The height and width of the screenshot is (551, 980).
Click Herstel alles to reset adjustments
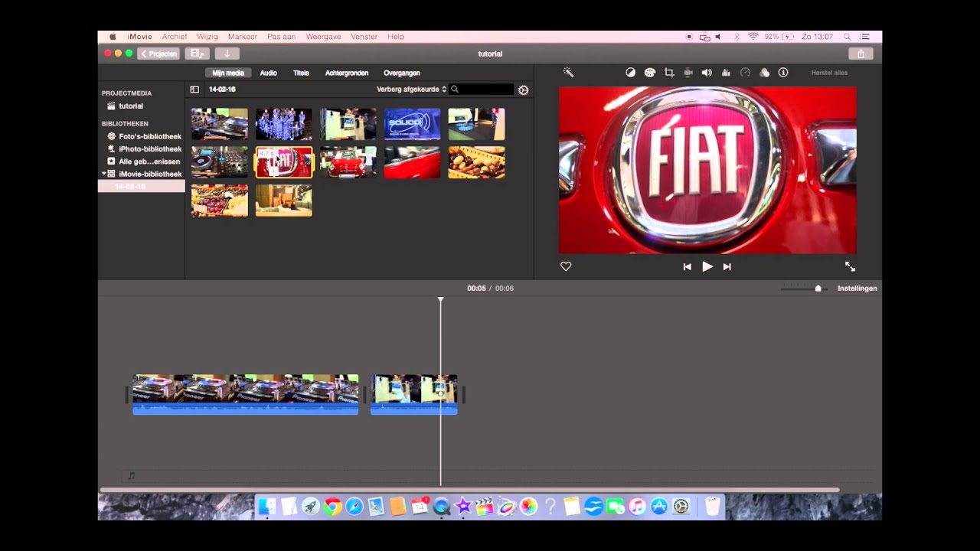click(829, 73)
